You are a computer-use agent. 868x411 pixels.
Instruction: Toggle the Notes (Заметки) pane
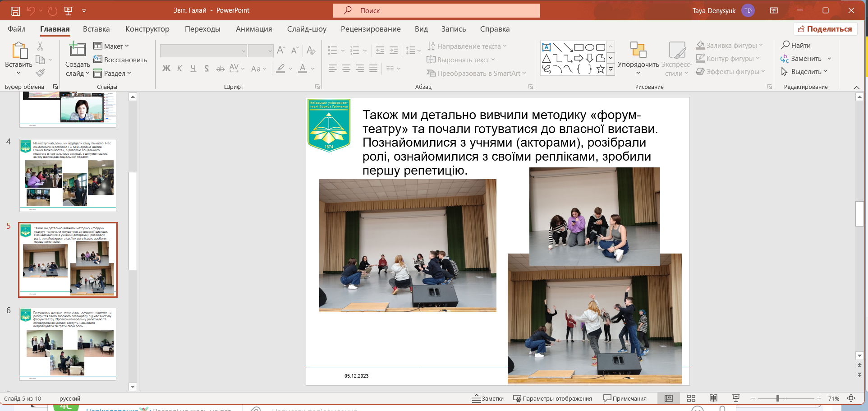click(x=488, y=398)
